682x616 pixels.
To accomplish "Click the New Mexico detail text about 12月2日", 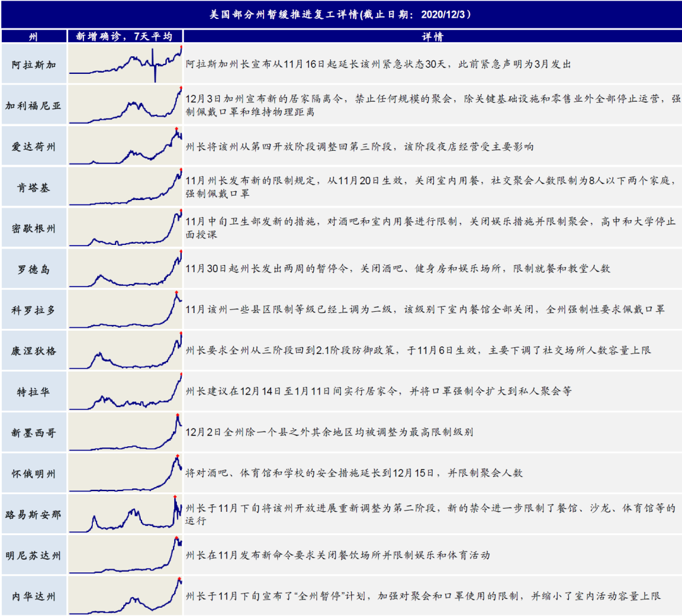I will tap(329, 432).
